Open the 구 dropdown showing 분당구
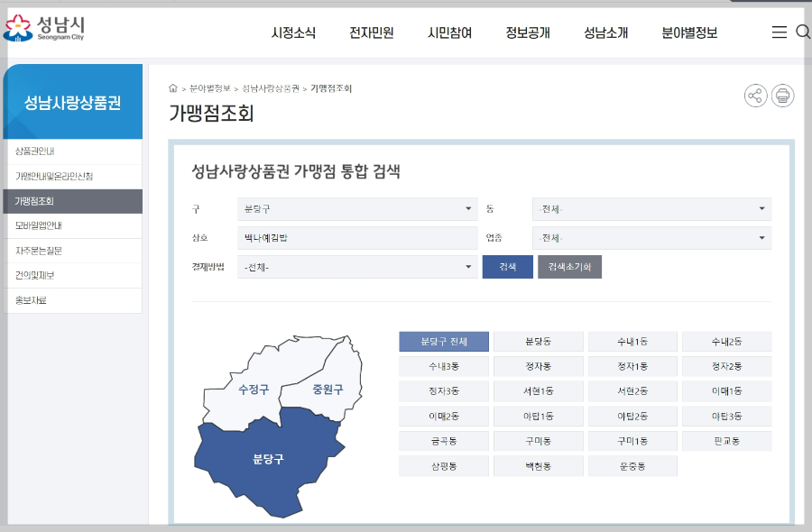 357,208
